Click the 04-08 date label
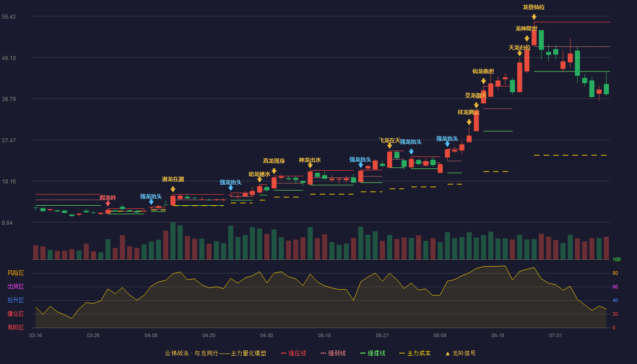The height and width of the screenshot is (364, 637). click(x=151, y=335)
